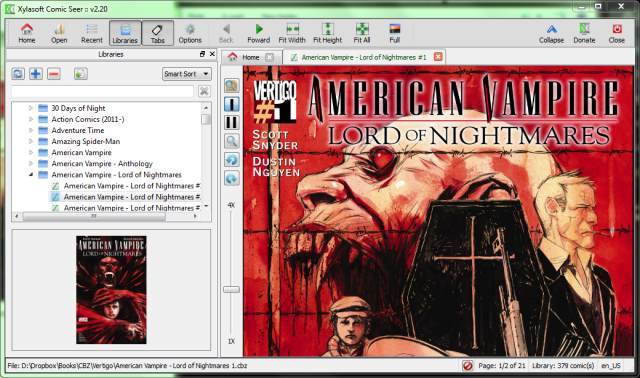This screenshot has width=640, height=378.
Task: Select single page view mode icon
Action: (x=231, y=105)
